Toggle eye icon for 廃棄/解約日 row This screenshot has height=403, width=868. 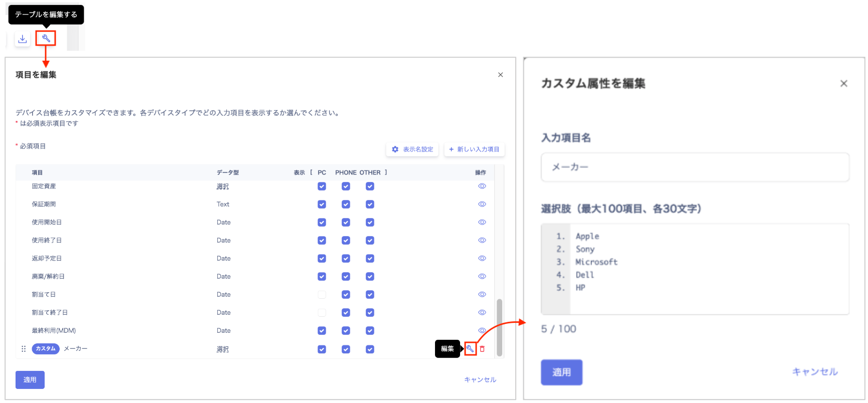coord(482,276)
